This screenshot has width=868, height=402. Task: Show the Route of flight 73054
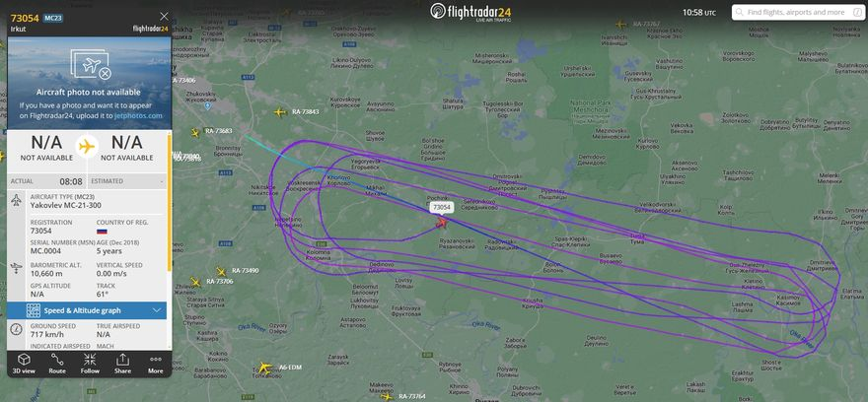[57, 364]
